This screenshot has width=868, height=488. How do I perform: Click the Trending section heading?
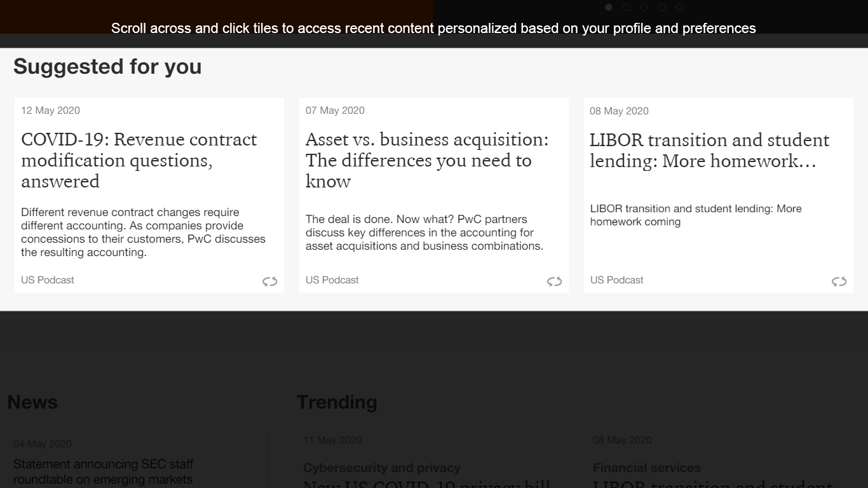(x=337, y=402)
